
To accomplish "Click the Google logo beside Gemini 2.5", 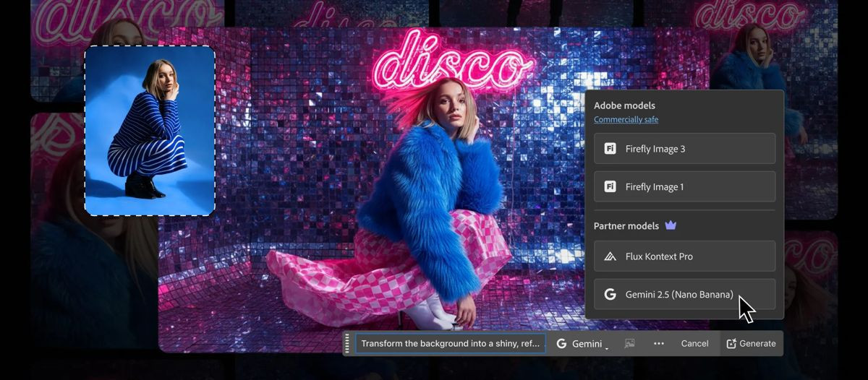I will [x=610, y=295].
